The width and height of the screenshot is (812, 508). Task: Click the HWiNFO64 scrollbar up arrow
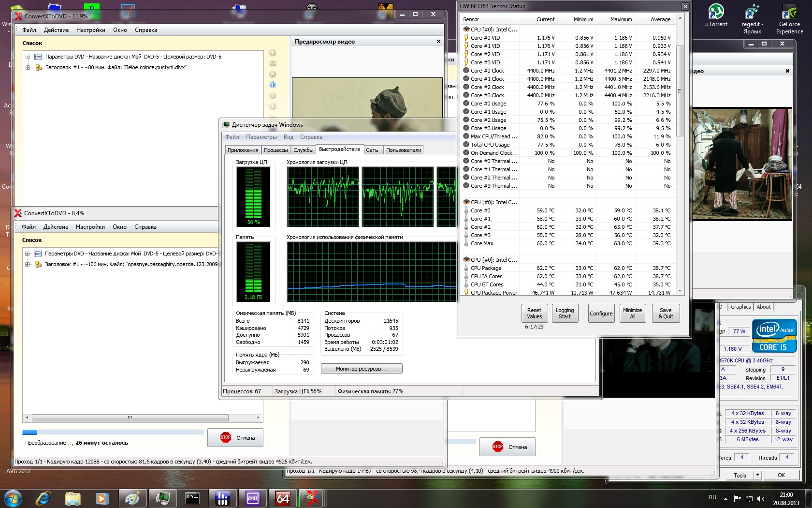tap(680, 18)
